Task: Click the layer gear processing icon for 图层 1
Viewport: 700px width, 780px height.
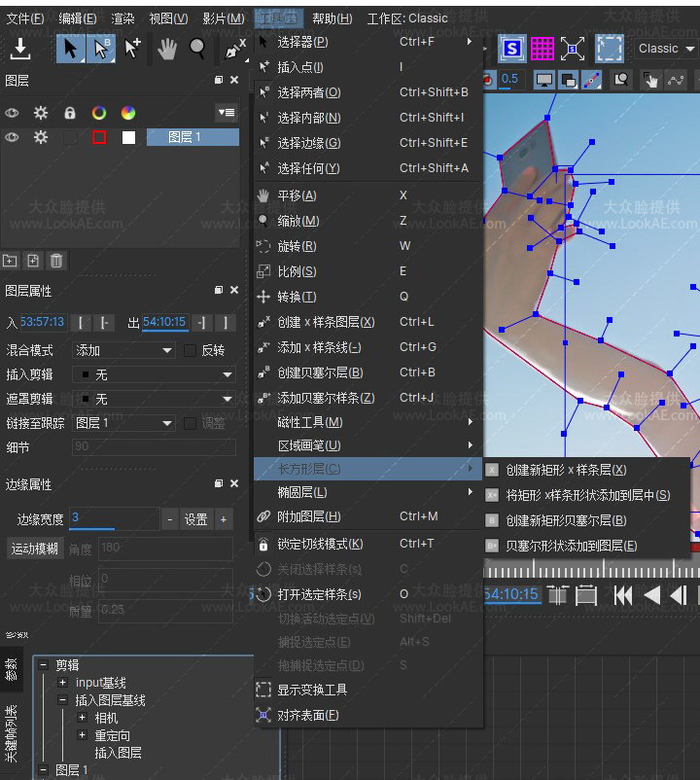Action: [x=41, y=138]
